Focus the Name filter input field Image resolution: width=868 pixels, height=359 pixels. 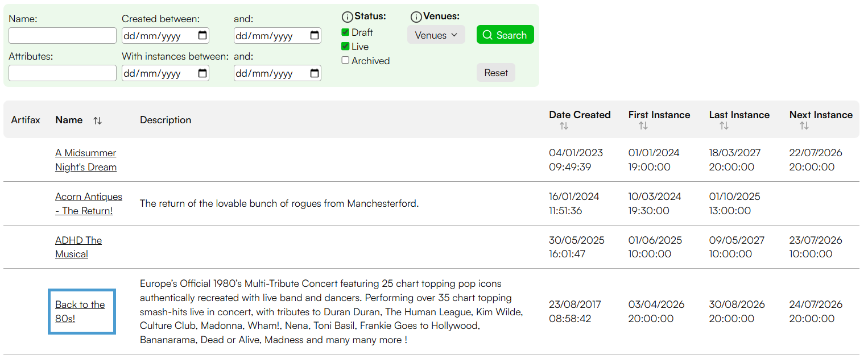point(63,36)
